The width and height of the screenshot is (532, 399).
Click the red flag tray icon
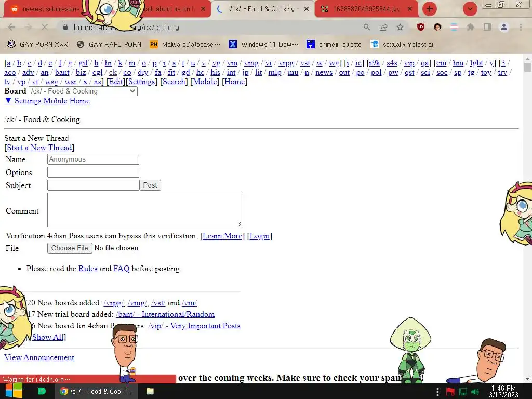coord(450,392)
